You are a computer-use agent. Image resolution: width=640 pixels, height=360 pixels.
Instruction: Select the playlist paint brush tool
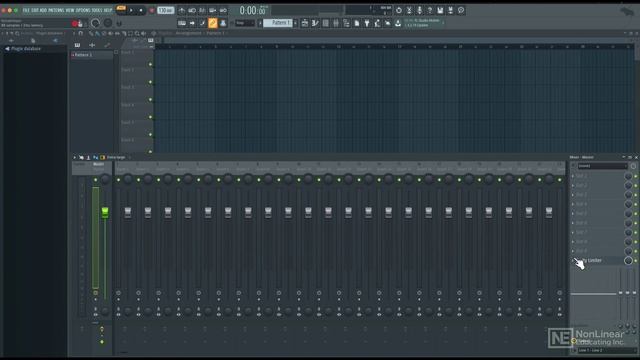[97, 33]
